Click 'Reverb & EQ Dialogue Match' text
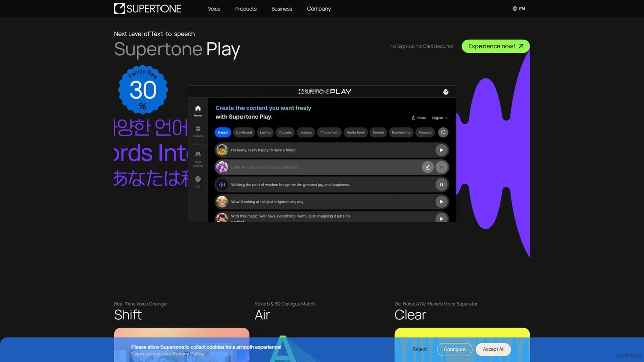The image size is (644, 362). pos(285,304)
